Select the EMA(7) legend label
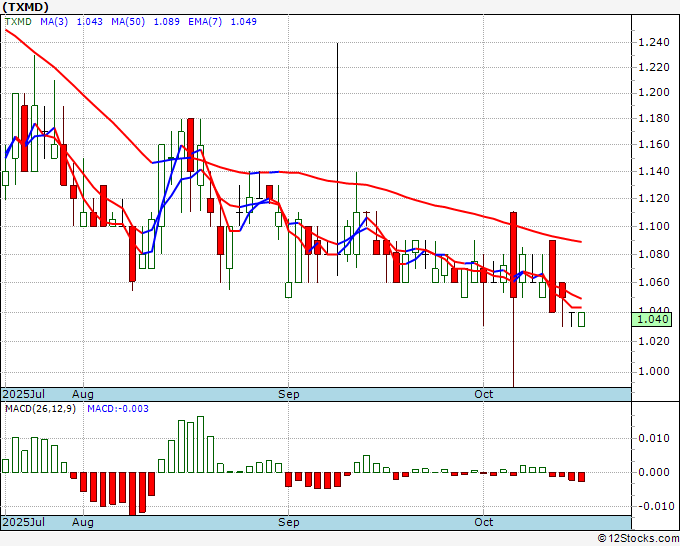The width and height of the screenshot is (680, 546). click(x=205, y=22)
